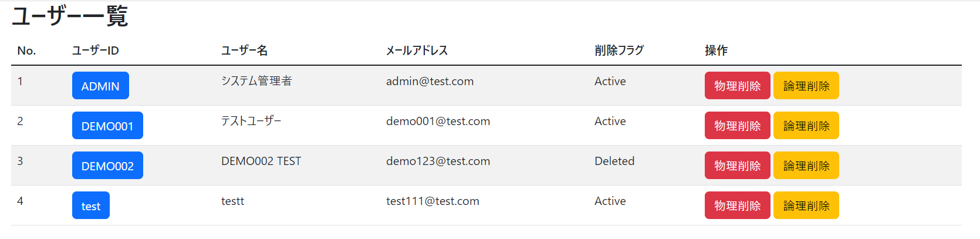This screenshot has height=239, width=980.
Task: Select the test user ID button
Action: pyautogui.click(x=91, y=206)
